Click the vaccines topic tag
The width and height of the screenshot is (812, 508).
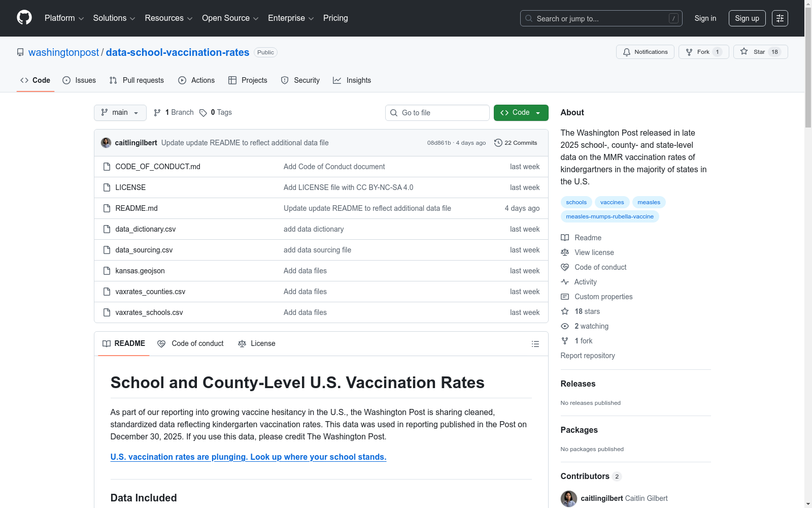coord(612,202)
